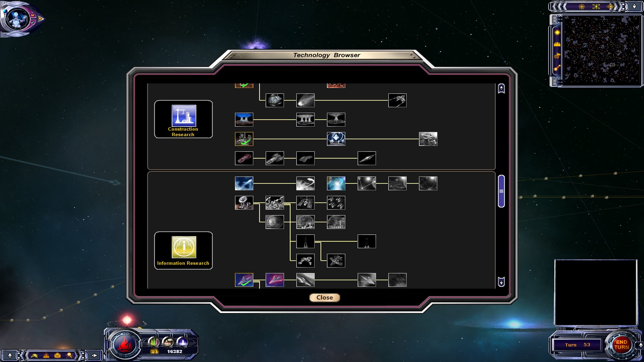
Task: Toggle the crown influence overlay beside the minimap
Action: click(557, 45)
